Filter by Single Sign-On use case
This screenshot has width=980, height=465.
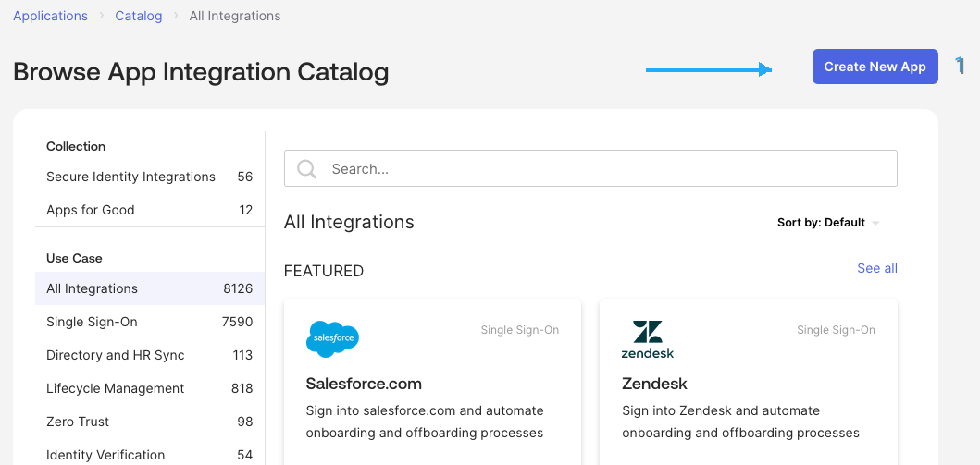(x=149, y=322)
